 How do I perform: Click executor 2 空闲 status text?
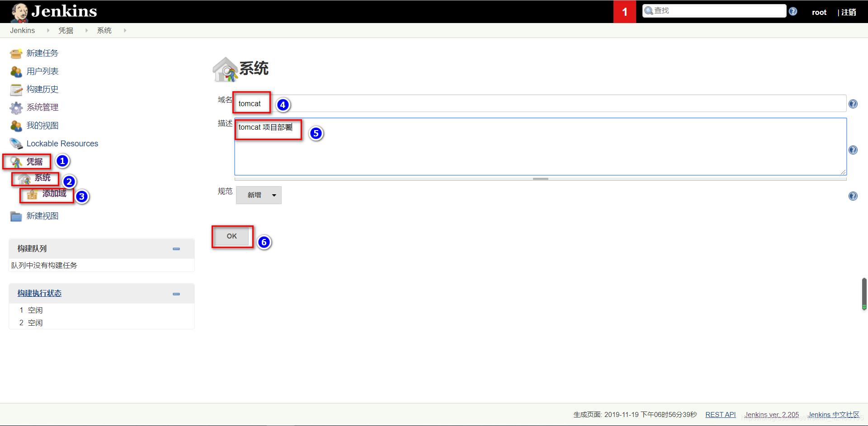35,323
